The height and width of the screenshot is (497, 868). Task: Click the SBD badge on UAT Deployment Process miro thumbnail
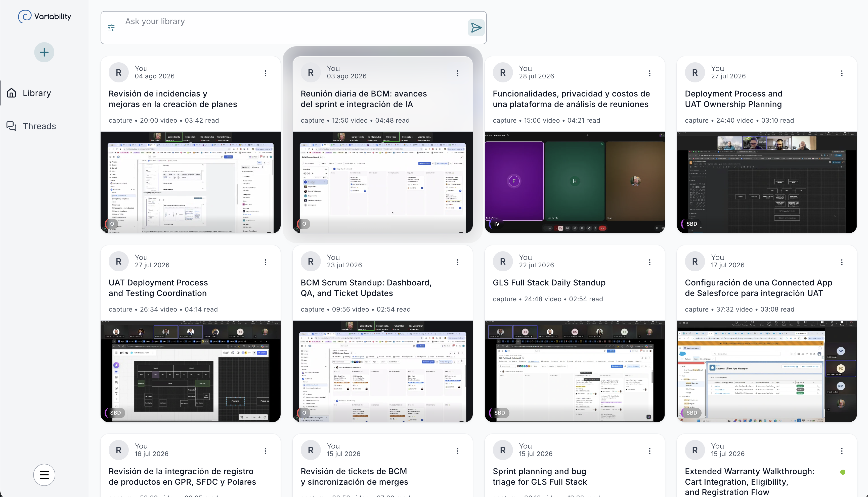click(115, 413)
